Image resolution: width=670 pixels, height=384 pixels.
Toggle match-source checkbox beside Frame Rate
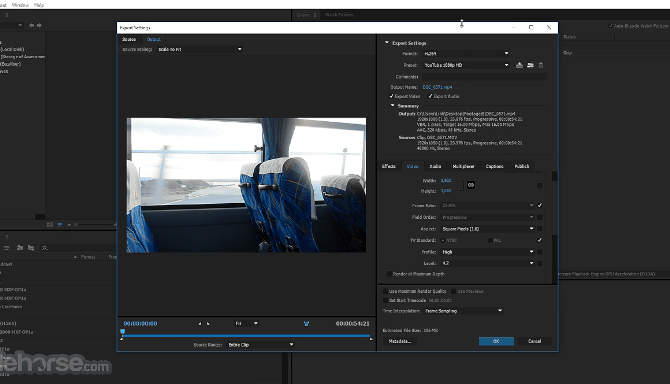click(540, 205)
